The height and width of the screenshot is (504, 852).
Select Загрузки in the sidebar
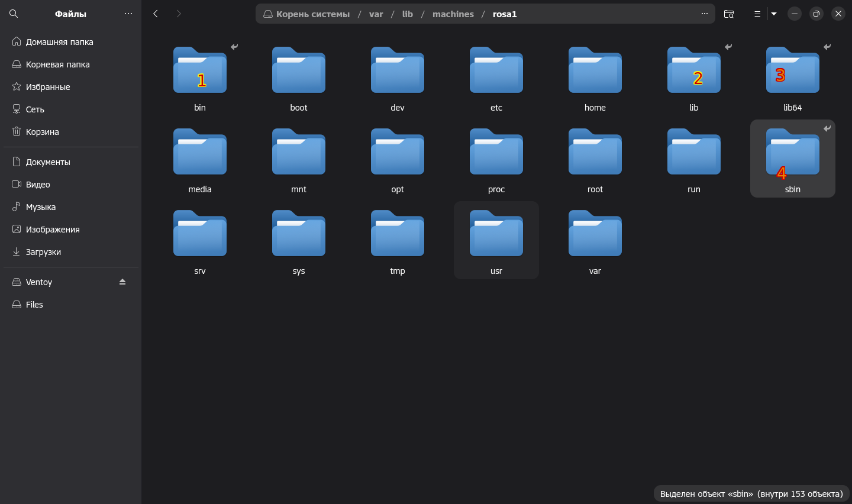(43, 252)
